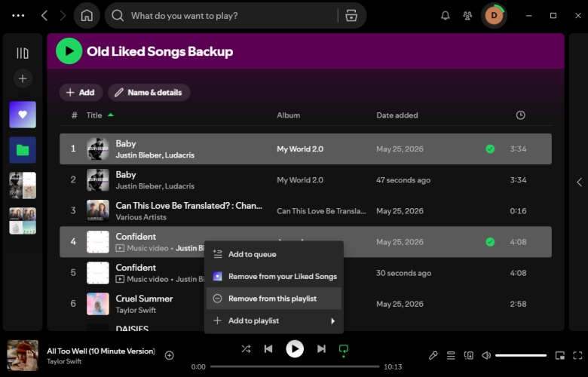Select Confident row 5
The image size is (588, 377).
pyautogui.click(x=305, y=273)
